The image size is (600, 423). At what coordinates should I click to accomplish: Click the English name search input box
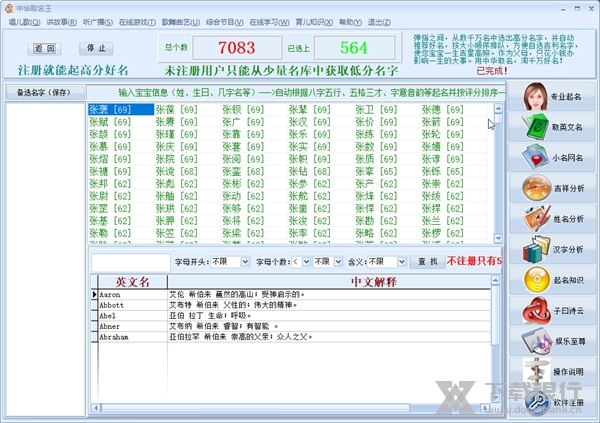[x=130, y=263]
